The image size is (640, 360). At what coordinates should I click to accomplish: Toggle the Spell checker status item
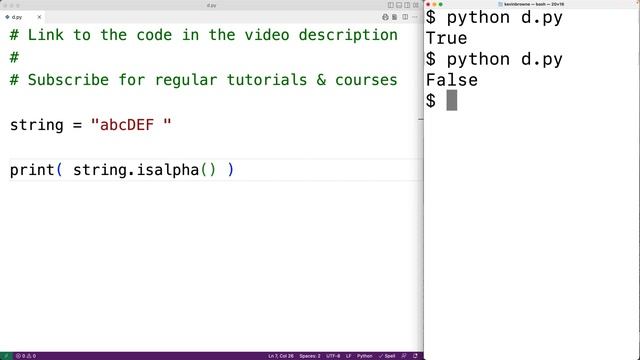(387, 356)
